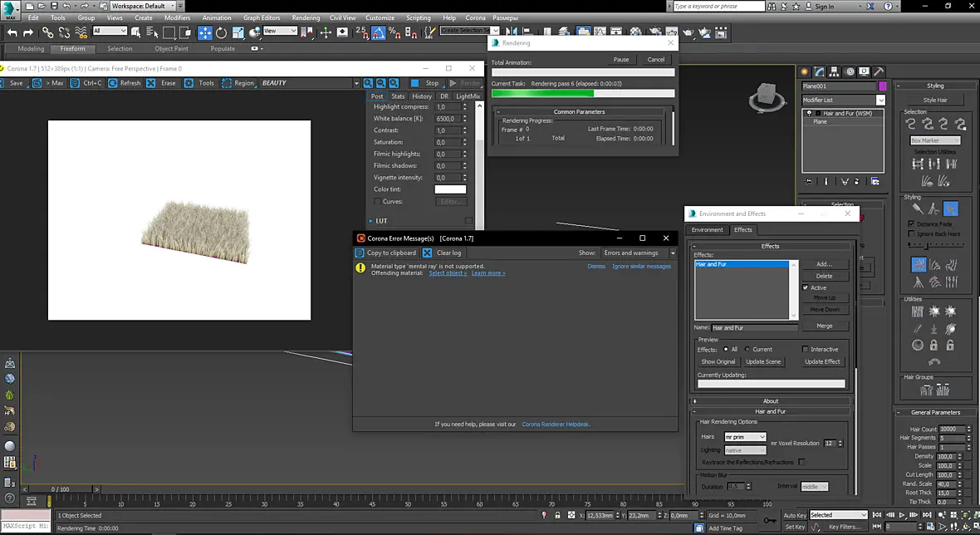Click the Plane001 object name field
980x535 pixels.
(839, 86)
